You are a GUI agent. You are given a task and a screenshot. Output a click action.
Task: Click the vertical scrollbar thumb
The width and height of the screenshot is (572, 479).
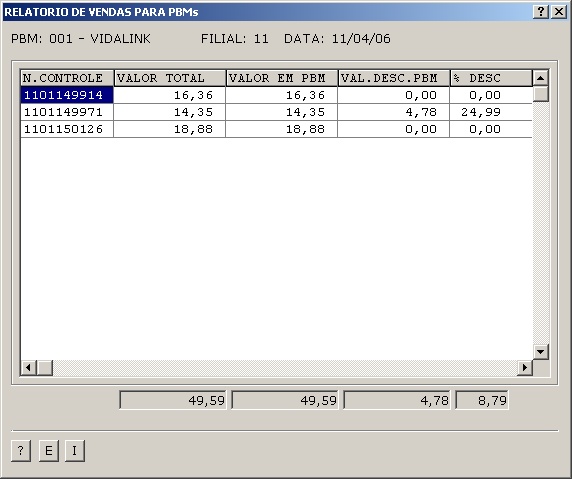(x=541, y=94)
